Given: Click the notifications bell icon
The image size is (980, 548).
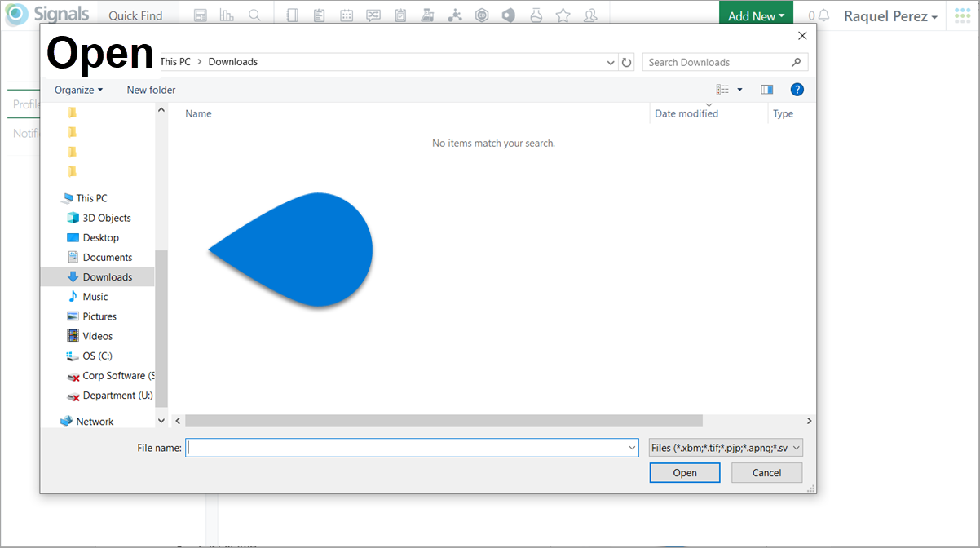Looking at the screenshot, I should pos(824,15).
